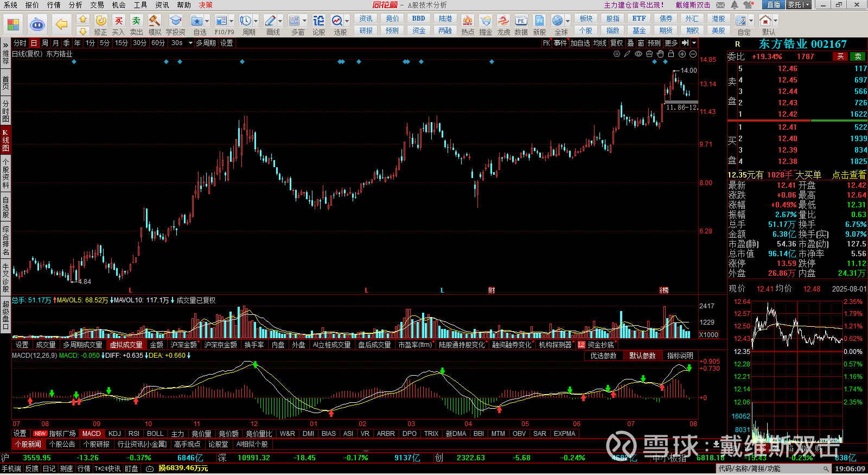Expand the F10/F9 dropdown arrow

point(232,21)
